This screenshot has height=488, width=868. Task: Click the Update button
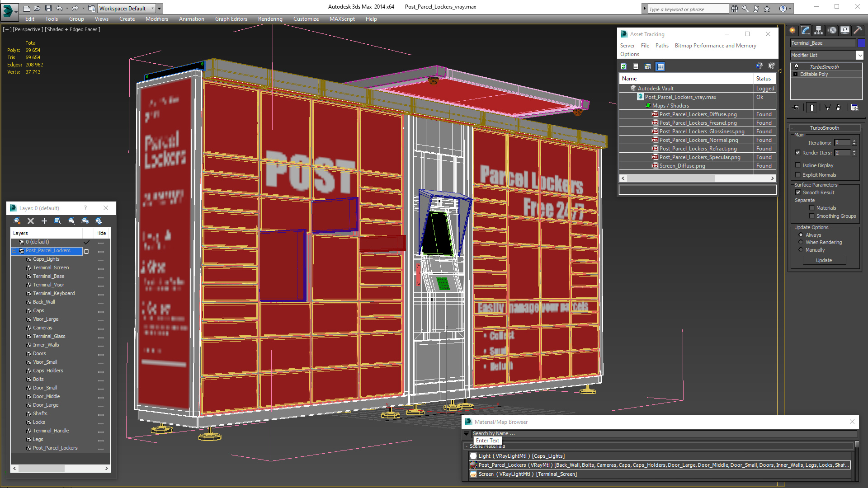click(824, 260)
